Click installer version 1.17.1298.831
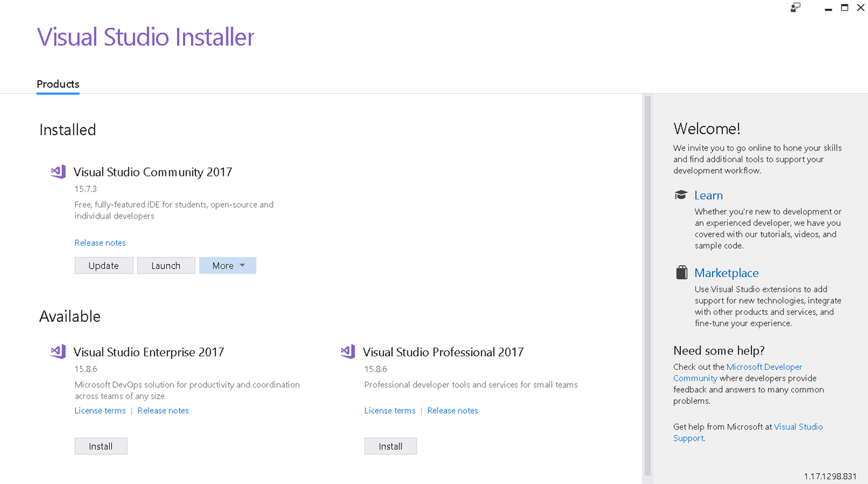 (x=831, y=477)
